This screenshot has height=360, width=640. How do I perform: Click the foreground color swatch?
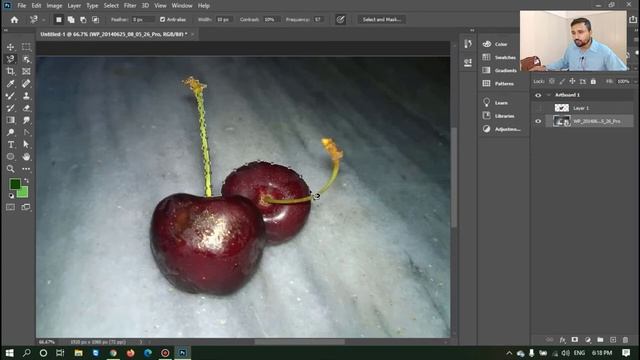[x=15, y=184]
